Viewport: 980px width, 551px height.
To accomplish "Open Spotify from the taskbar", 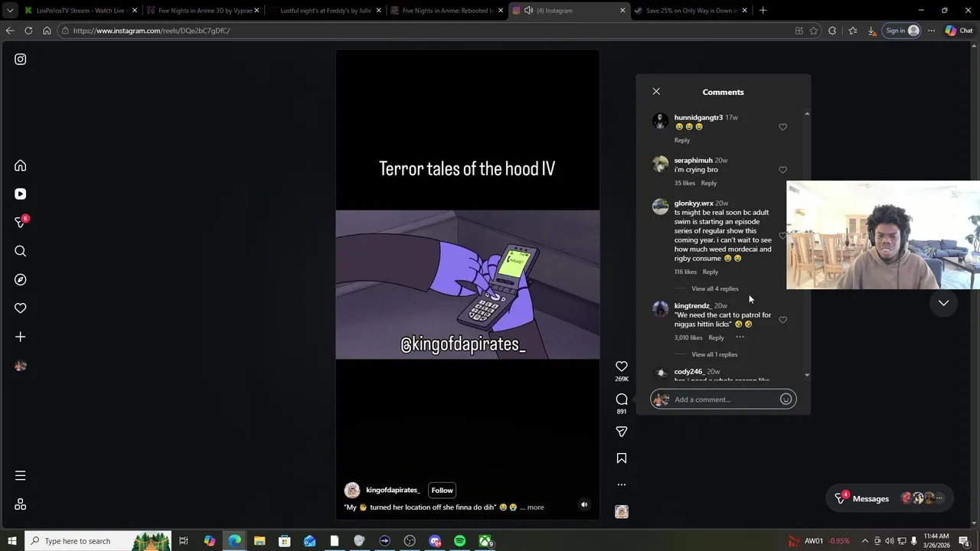I will pos(459,541).
